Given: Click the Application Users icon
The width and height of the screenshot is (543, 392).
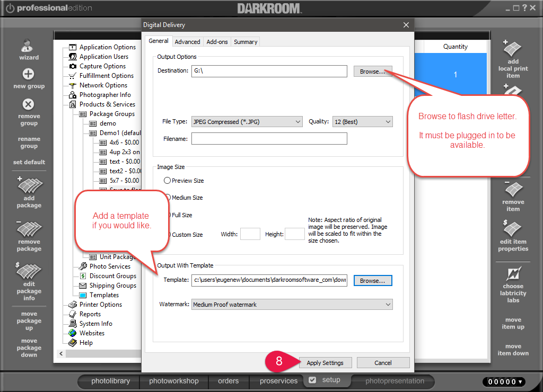Looking at the screenshot, I should point(73,56).
